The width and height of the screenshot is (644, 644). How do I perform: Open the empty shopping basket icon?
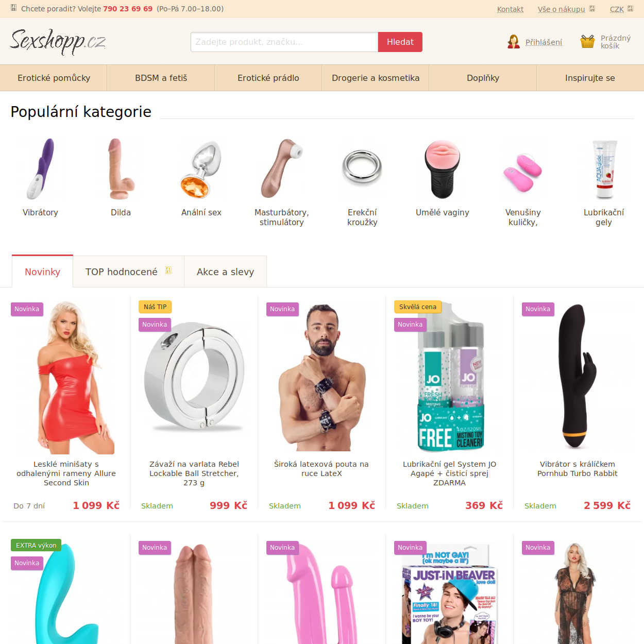click(587, 42)
